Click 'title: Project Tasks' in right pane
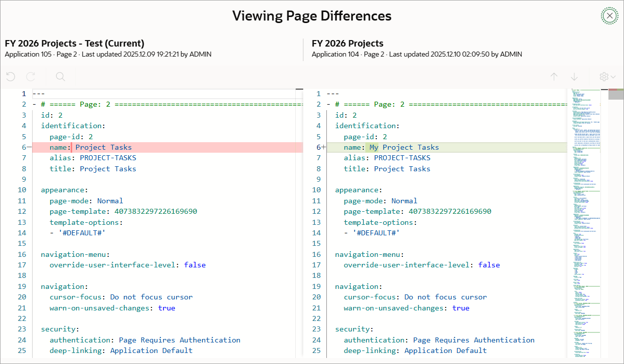The image size is (624, 364). [387, 169]
